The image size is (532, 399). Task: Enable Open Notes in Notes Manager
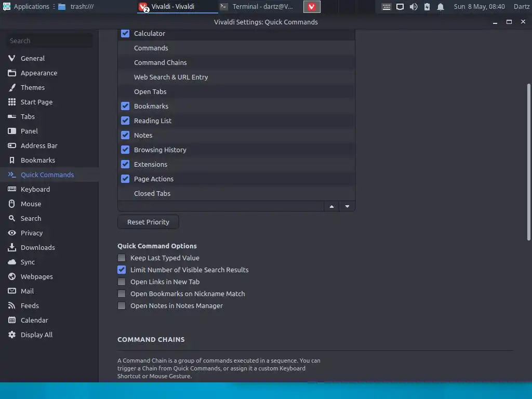122,305
